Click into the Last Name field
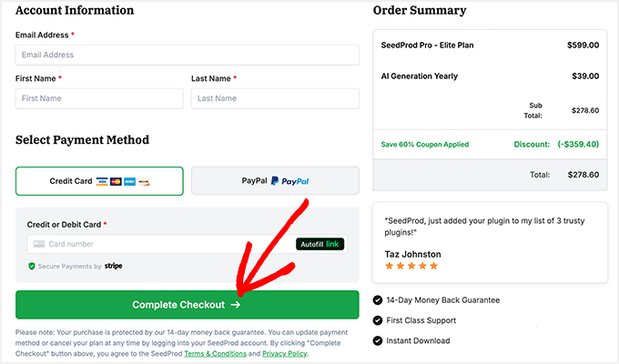619x364 pixels. (x=275, y=98)
